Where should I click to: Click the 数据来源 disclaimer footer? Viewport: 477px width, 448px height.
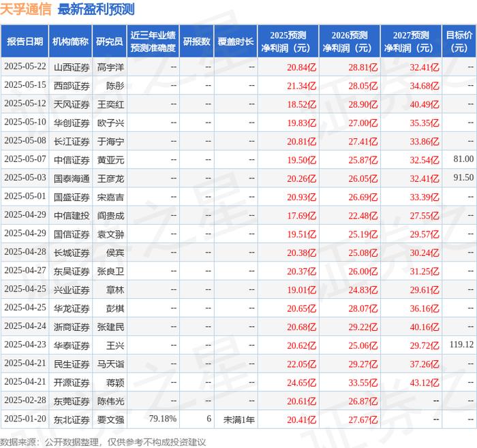pyautogui.click(x=103, y=442)
